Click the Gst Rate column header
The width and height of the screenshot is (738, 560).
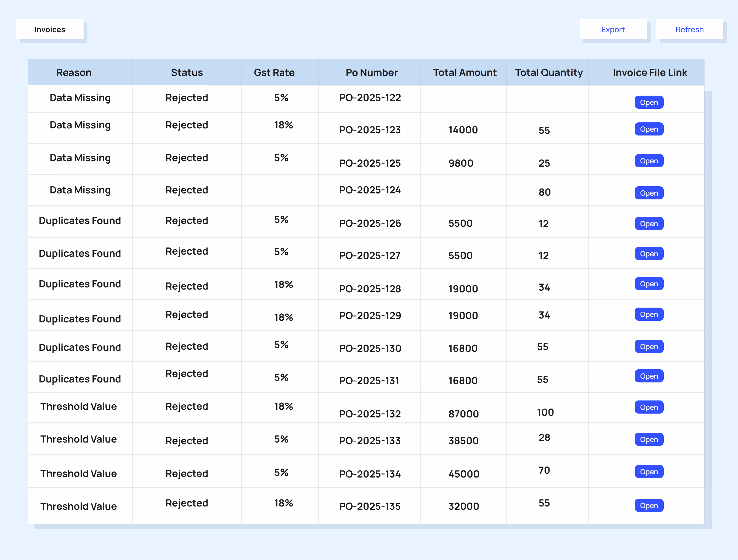(274, 72)
